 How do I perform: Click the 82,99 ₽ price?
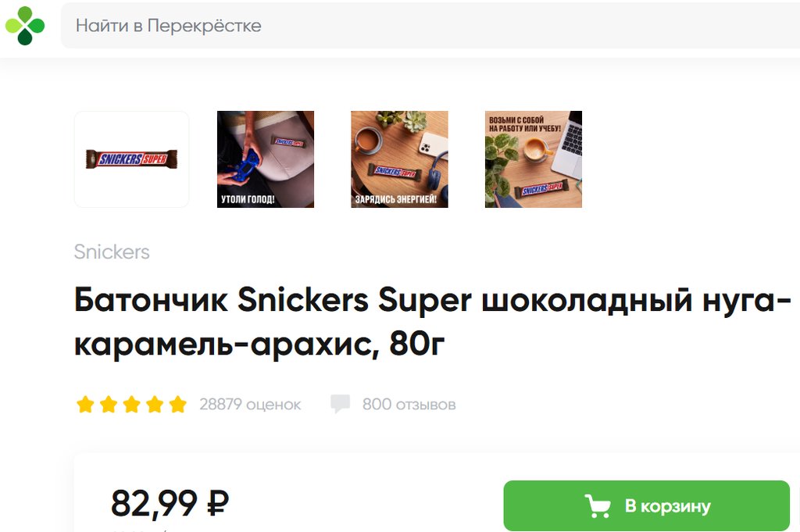[170, 503]
